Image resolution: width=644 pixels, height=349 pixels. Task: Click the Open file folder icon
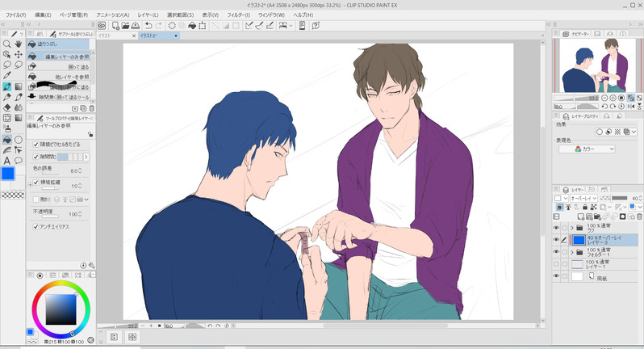click(125, 26)
